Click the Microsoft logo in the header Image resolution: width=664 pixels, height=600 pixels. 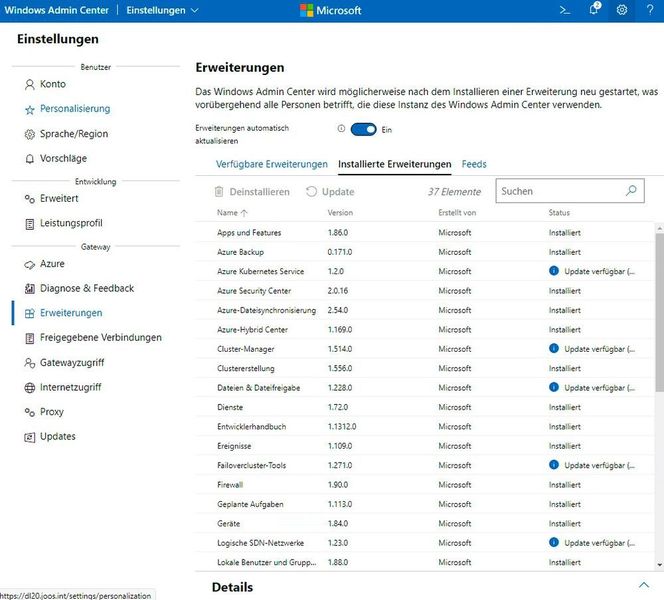[x=330, y=10]
